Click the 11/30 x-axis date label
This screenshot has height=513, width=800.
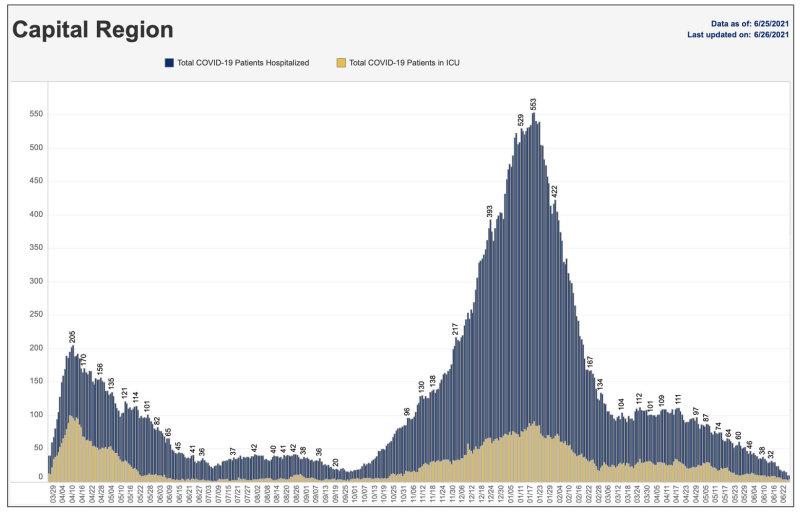click(x=452, y=495)
